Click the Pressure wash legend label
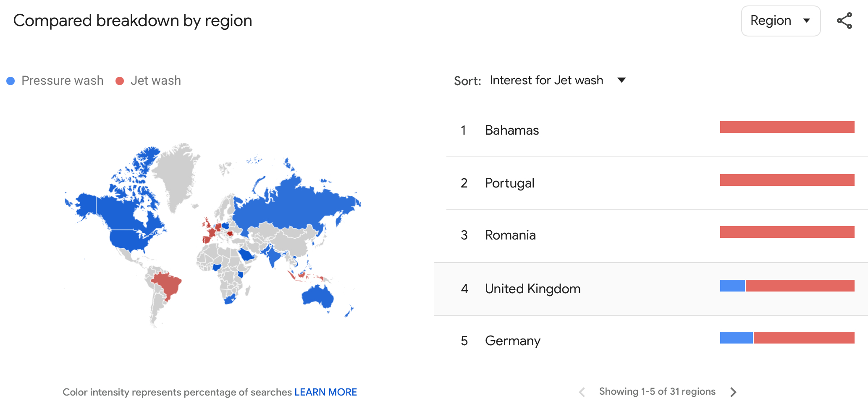 coord(63,81)
